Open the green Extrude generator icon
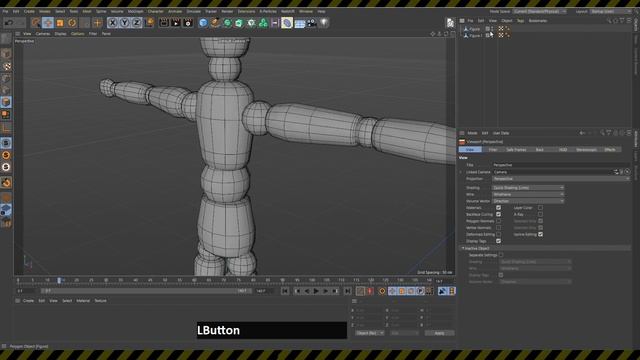The height and width of the screenshot is (360, 640). 239,23
